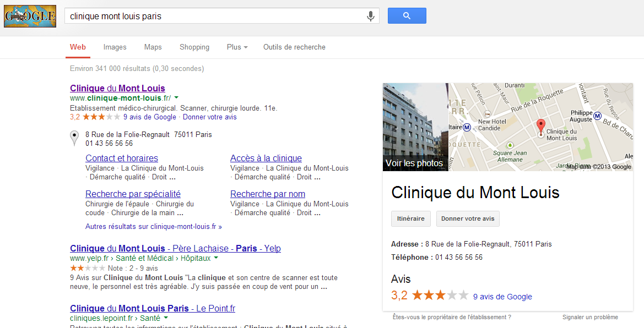The width and height of the screenshot is (644, 328).
Task: Click the Itinéraire button
Action: pyautogui.click(x=411, y=218)
